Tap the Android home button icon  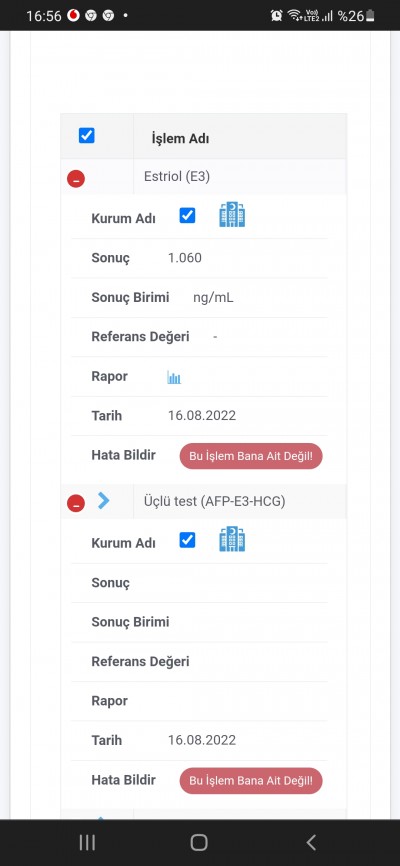click(199, 842)
